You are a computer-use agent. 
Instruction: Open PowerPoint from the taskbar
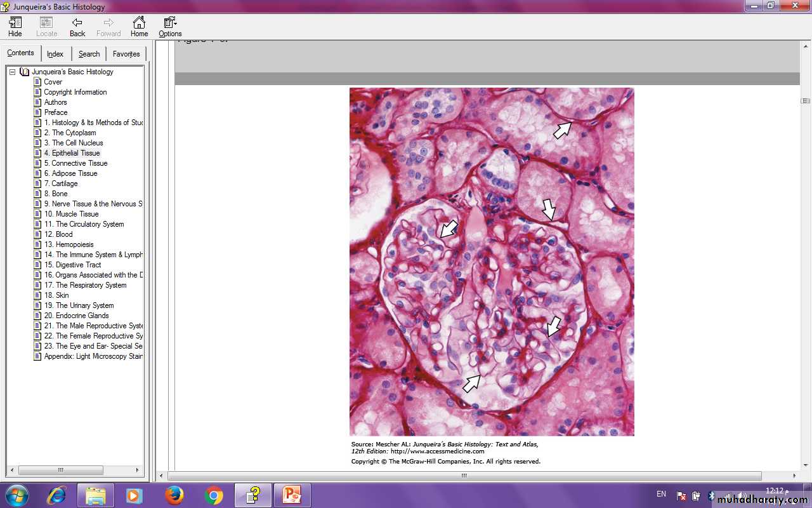click(292, 495)
